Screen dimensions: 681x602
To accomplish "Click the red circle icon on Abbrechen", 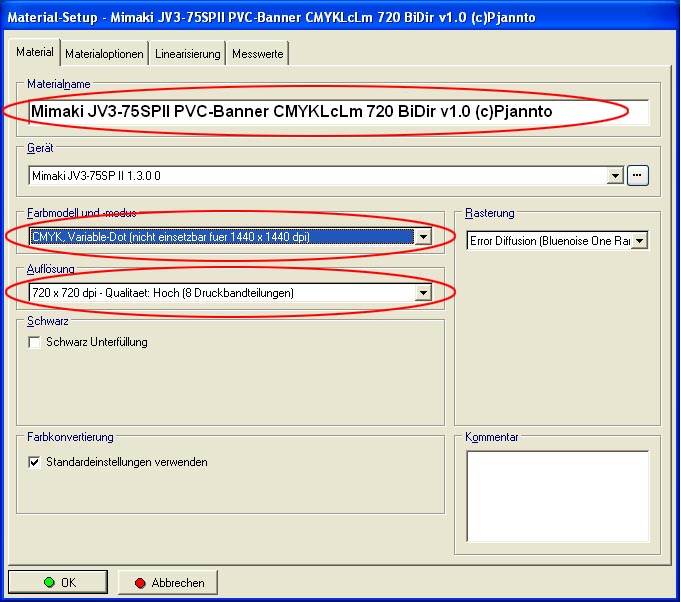I will (x=139, y=582).
